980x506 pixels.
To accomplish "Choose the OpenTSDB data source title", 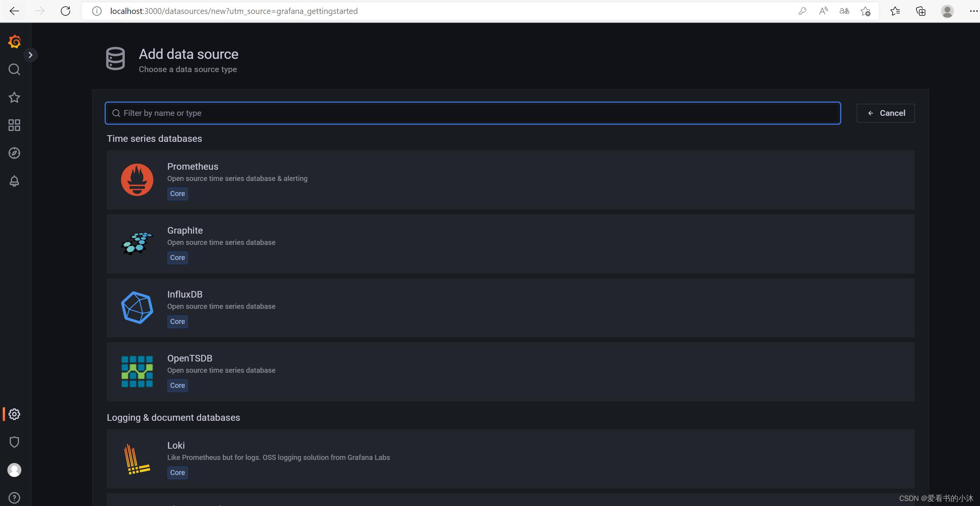I will [190, 358].
